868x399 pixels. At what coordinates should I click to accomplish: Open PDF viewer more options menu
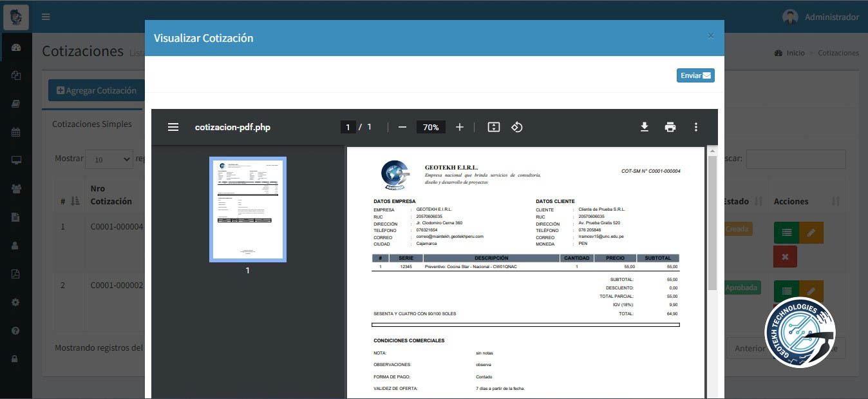click(695, 127)
